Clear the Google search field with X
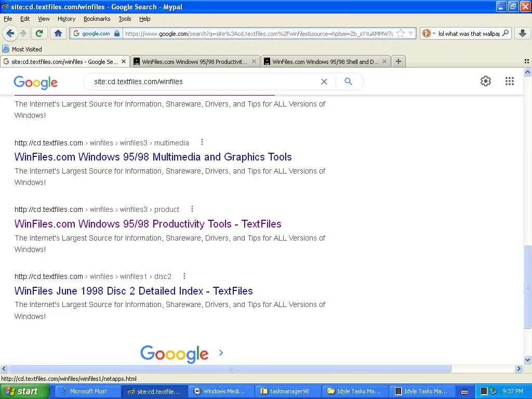 click(x=324, y=82)
